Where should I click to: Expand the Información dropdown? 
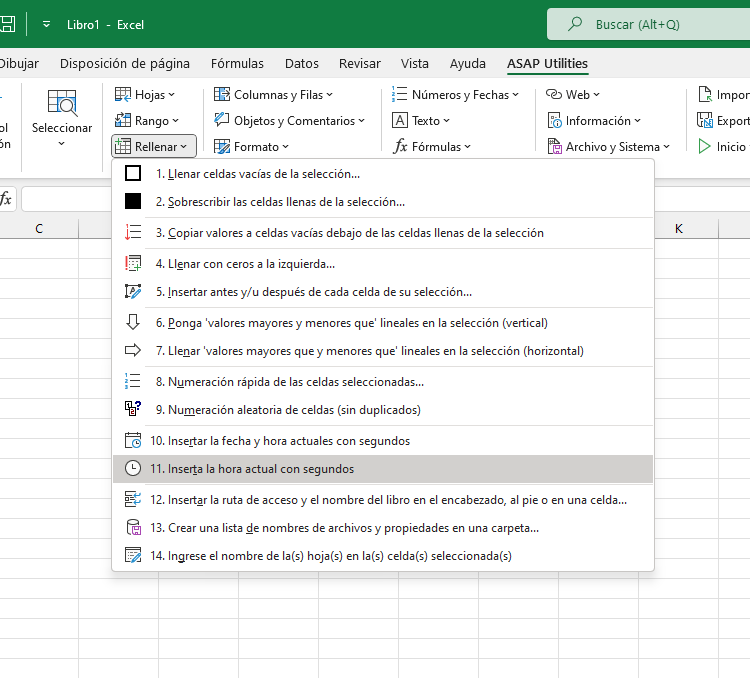594,121
